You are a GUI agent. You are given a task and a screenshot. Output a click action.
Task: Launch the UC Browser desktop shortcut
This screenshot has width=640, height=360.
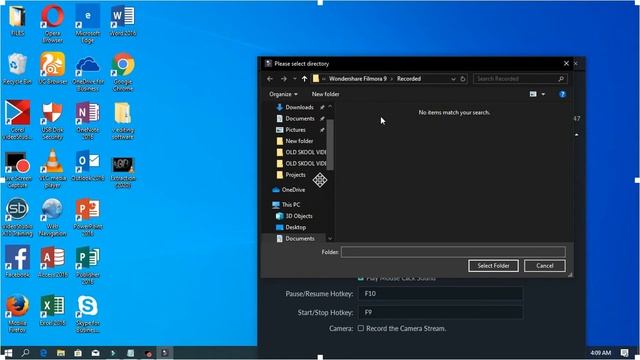(x=52, y=69)
